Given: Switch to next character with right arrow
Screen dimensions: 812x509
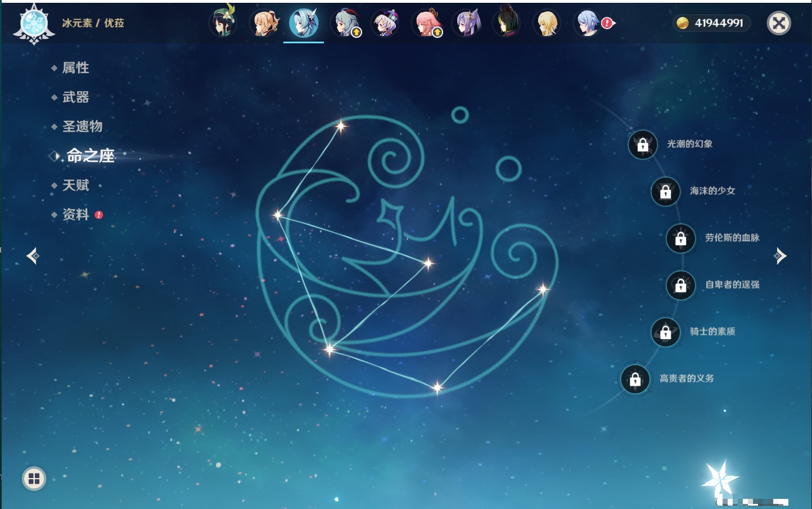Looking at the screenshot, I should click(780, 256).
